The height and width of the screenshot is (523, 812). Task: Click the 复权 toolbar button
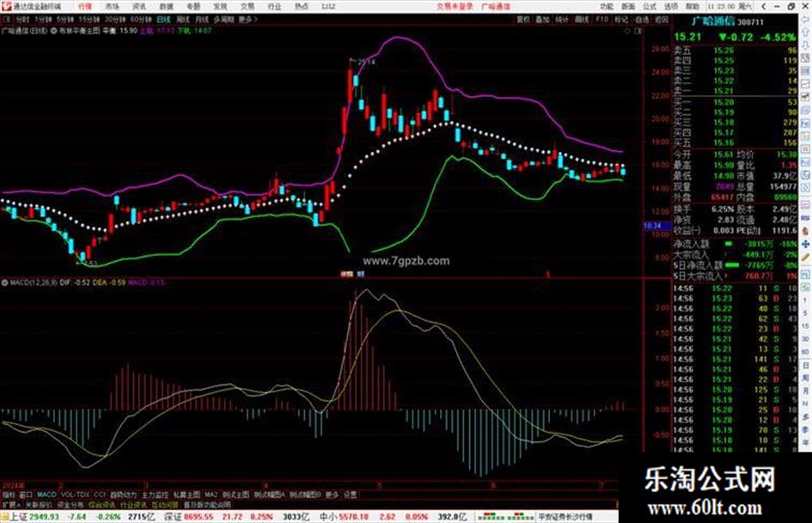click(x=523, y=19)
